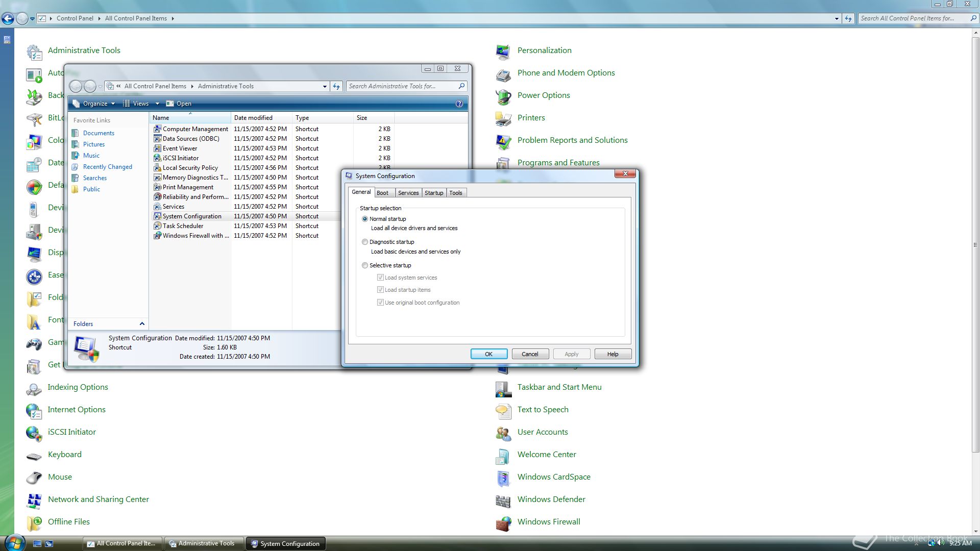
Task: Click the volume icon in system tray
Action: (x=940, y=543)
